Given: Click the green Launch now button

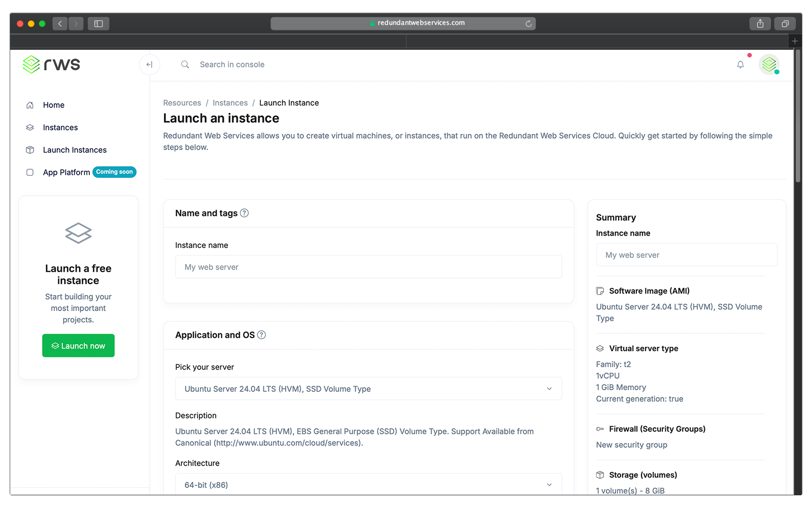Looking at the screenshot, I should point(78,345).
